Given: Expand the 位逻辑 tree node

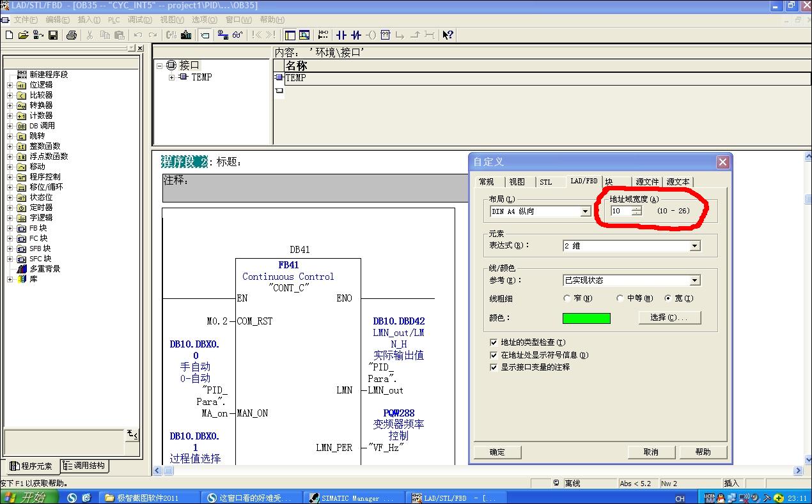Looking at the screenshot, I should 10,85.
